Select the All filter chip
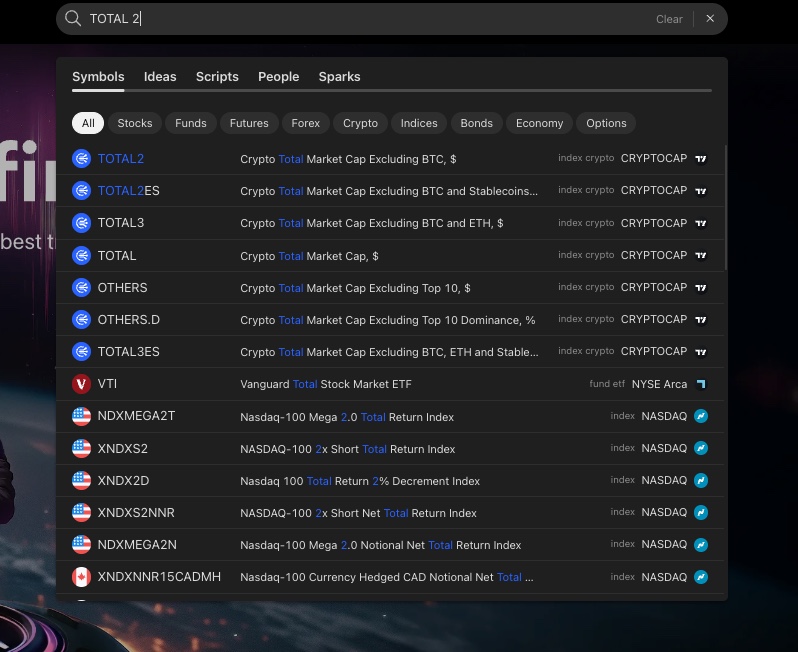 click(x=88, y=123)
